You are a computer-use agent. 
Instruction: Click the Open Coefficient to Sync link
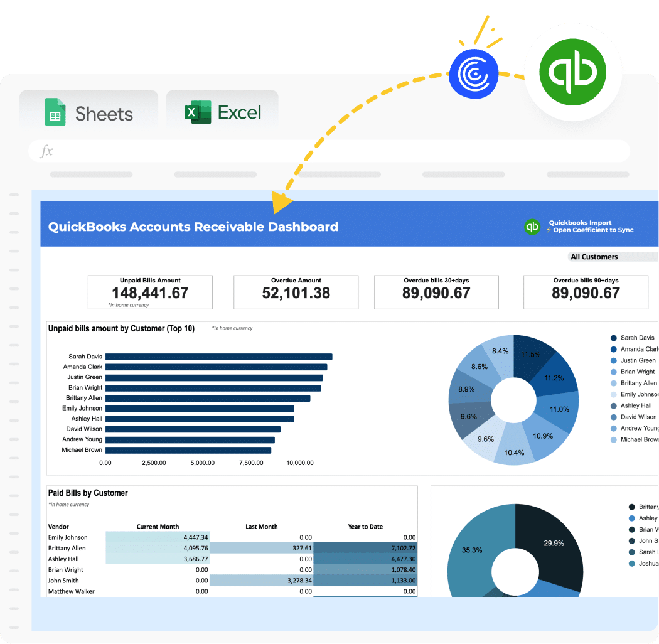pos(593,230)
